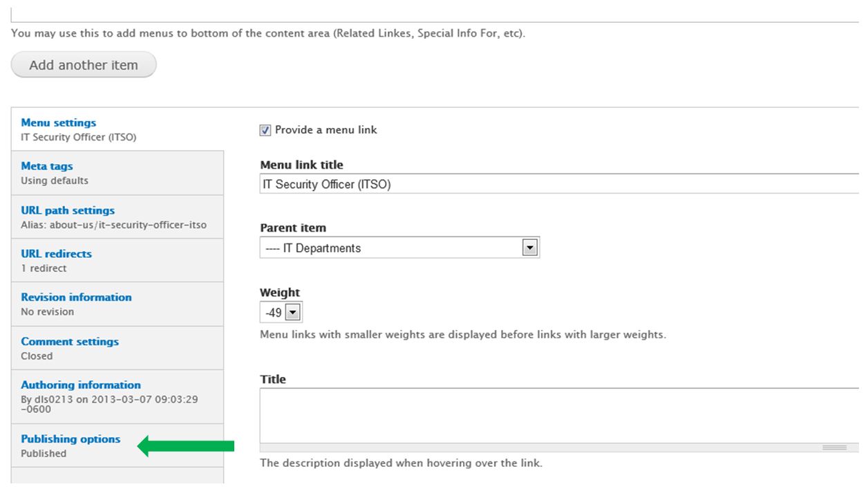Open the Comment settings tab
This screenshot has height=489, width=868.
click(x=117, y=348)
